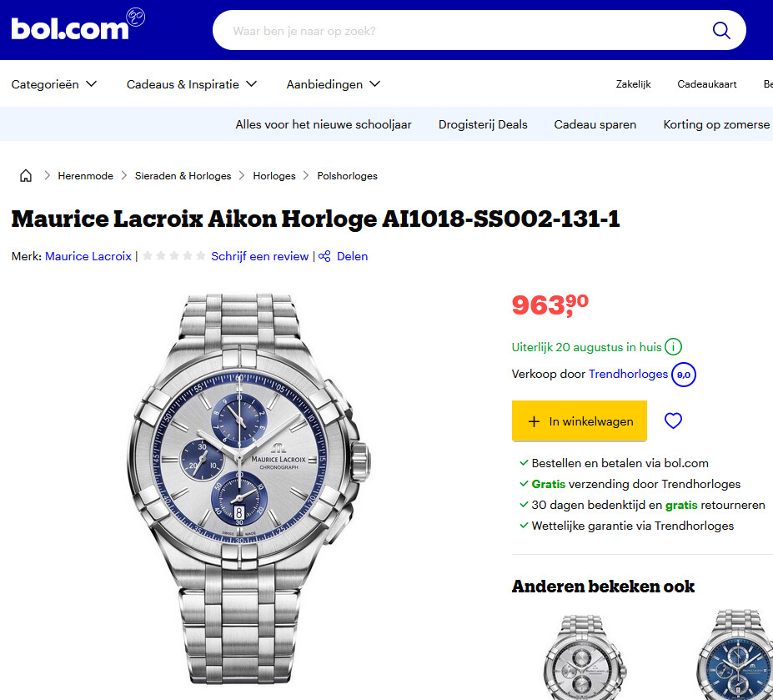Open the Aanbiedingen dropdown

pyautogui.click(x=334, y=84)
